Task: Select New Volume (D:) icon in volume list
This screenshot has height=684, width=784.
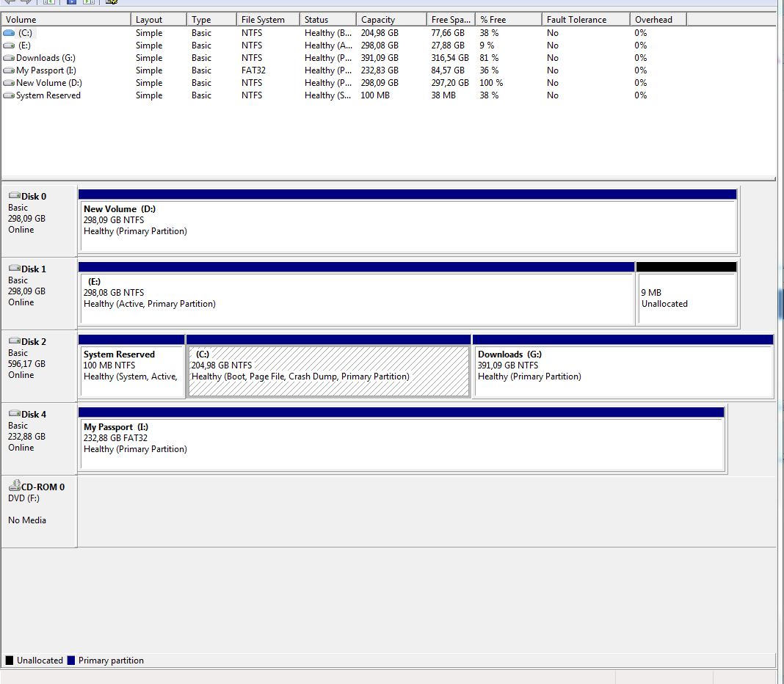Action: [9, 83]
